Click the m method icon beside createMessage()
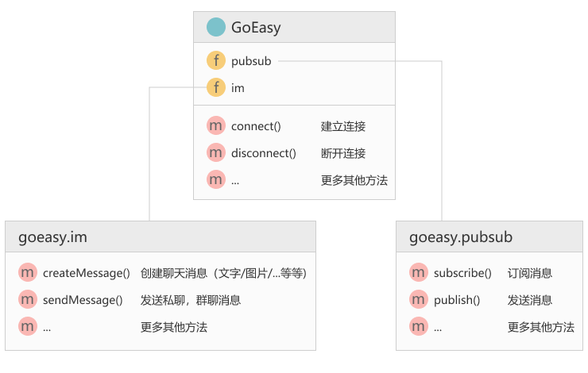The height and width of the screenshot is (373, 588). point(28,272)
